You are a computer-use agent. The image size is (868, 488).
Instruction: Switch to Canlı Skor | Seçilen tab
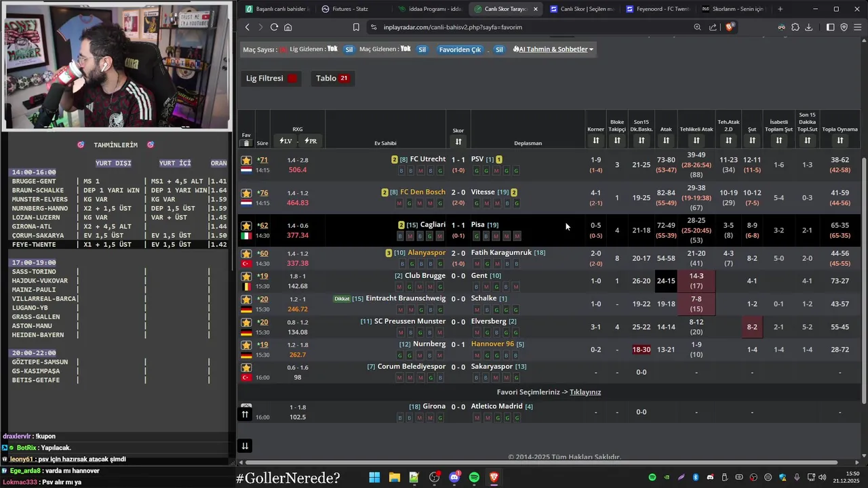click(x=582, y=9)
